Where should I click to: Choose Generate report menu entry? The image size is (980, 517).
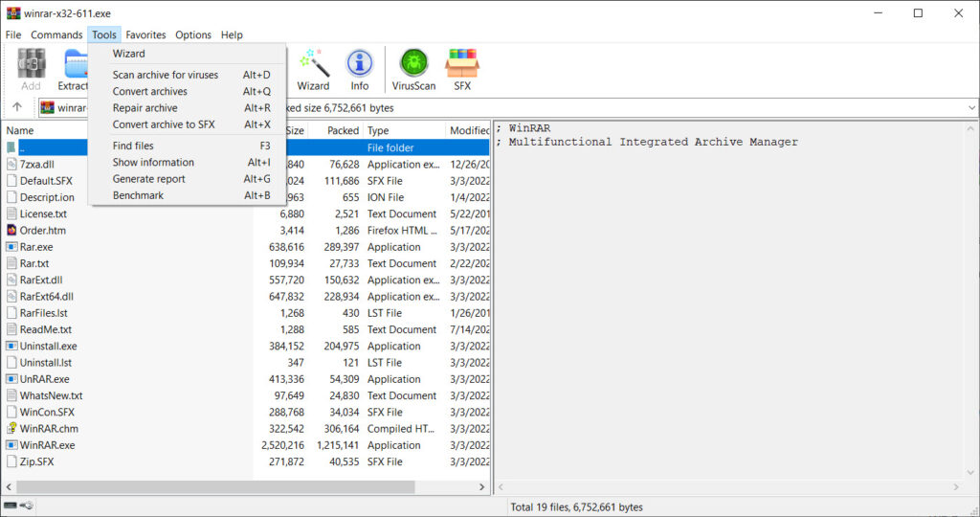pyautogui.click(x=187, y=179)
